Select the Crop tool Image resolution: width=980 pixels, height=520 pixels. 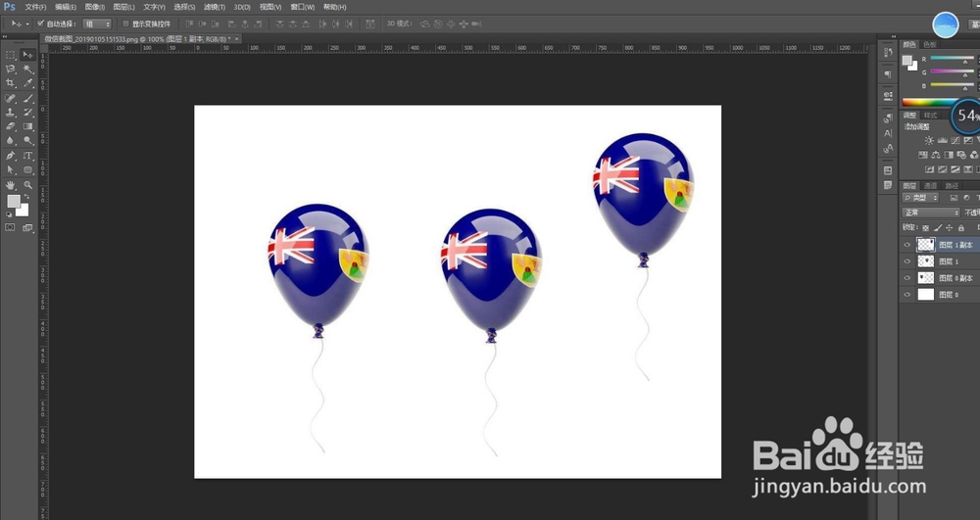click(10, 82)
